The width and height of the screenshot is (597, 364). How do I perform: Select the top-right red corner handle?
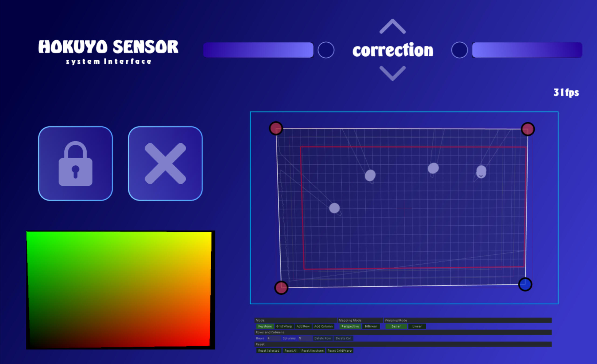click(528, 129)
